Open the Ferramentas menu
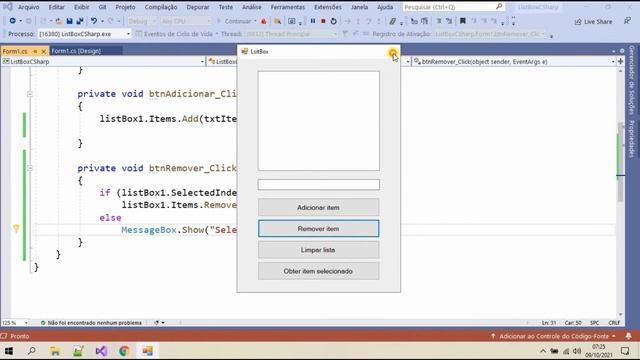The width and height of the screenshot is (640, 360). coord(288,7)
